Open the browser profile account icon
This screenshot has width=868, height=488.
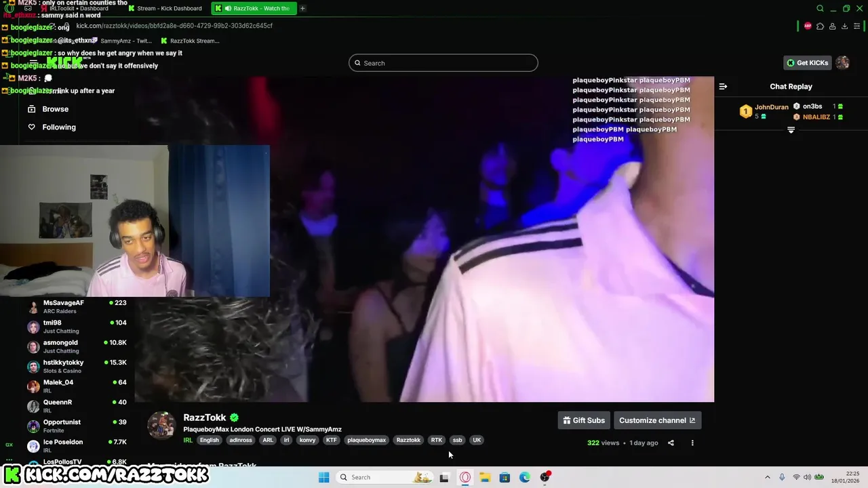pyautogui.click(x=832, y=26)
